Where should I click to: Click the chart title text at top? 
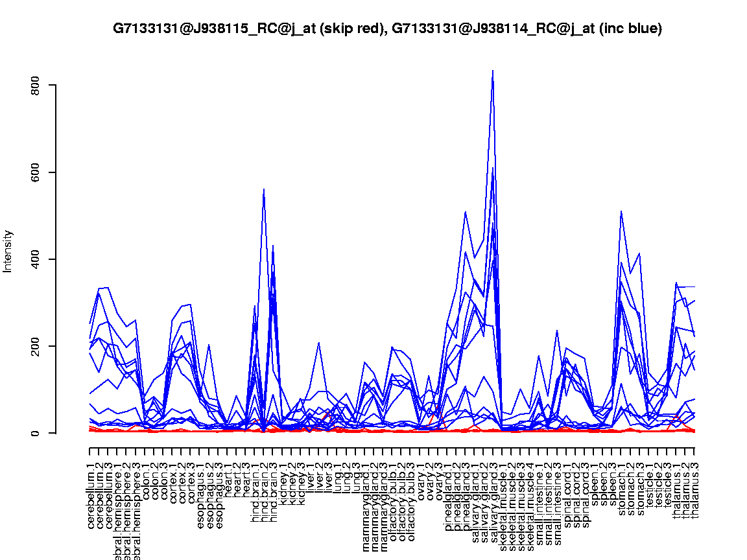click(x=387, y=29)
